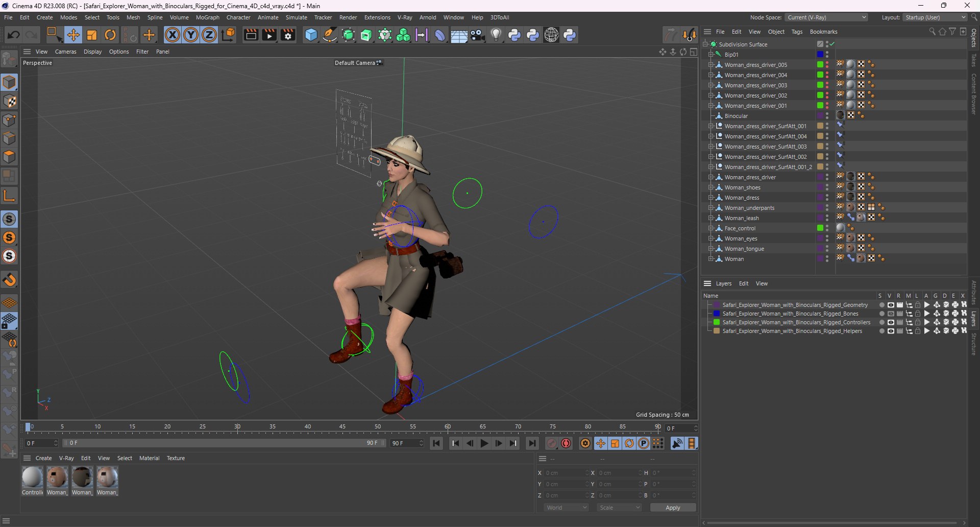Viewport: 980px width, 527px height.
Task: Play the animation forward
Action: coord(484,443)
